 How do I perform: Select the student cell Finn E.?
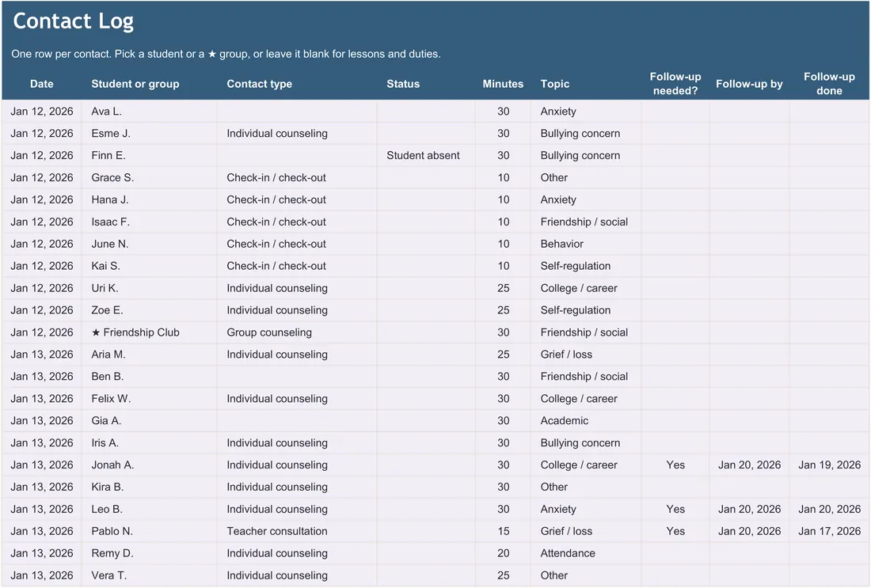coord(149,156)
